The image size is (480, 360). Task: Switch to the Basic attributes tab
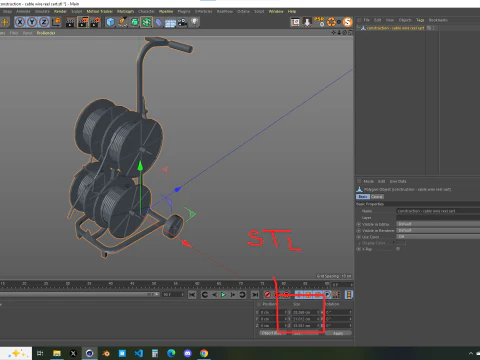click(363, 197)
